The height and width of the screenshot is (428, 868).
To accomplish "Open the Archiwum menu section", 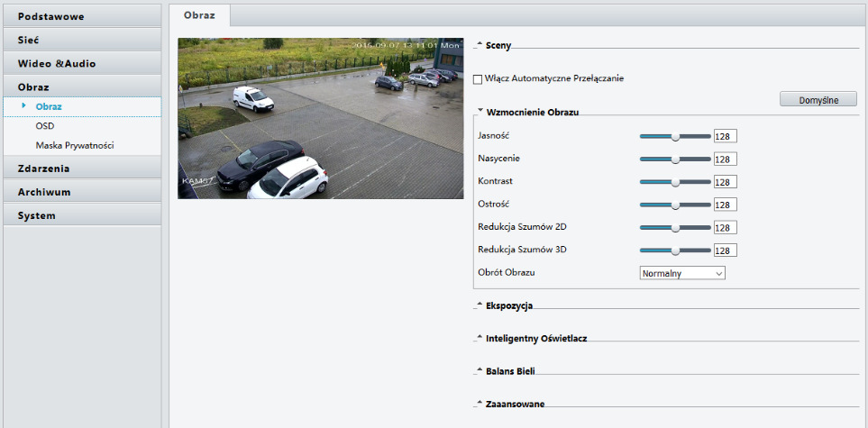I will tap(82, 192).
